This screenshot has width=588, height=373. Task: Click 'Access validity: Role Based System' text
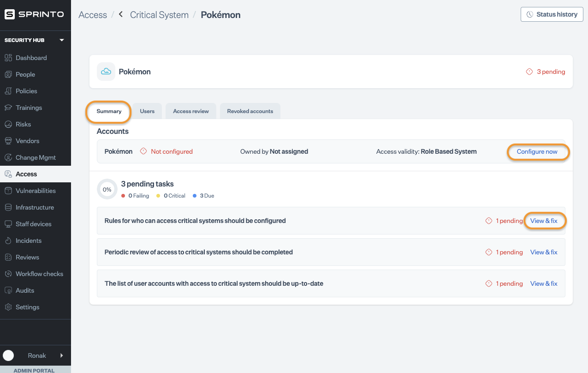(x=427, y=151)
